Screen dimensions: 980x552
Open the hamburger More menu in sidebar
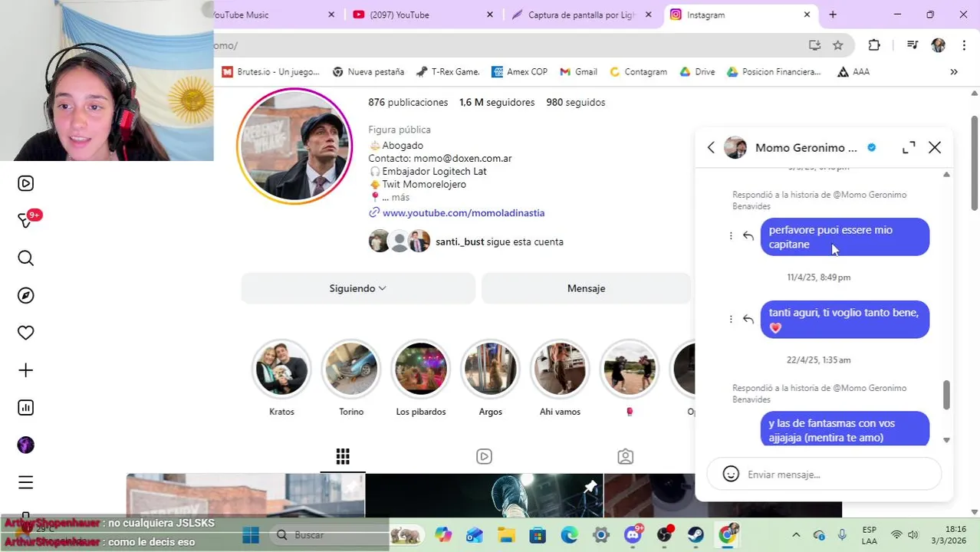(x=25, y=482)
